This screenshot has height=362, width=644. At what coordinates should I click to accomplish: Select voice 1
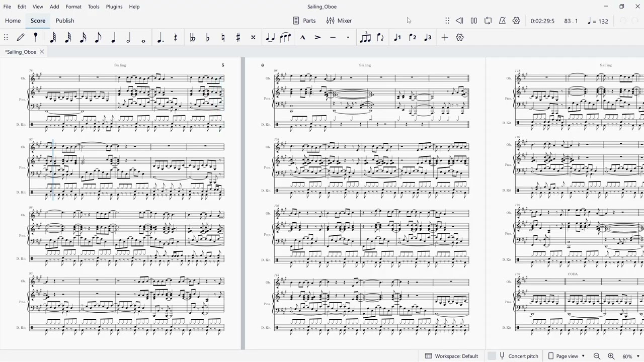(x=397, y=37)
